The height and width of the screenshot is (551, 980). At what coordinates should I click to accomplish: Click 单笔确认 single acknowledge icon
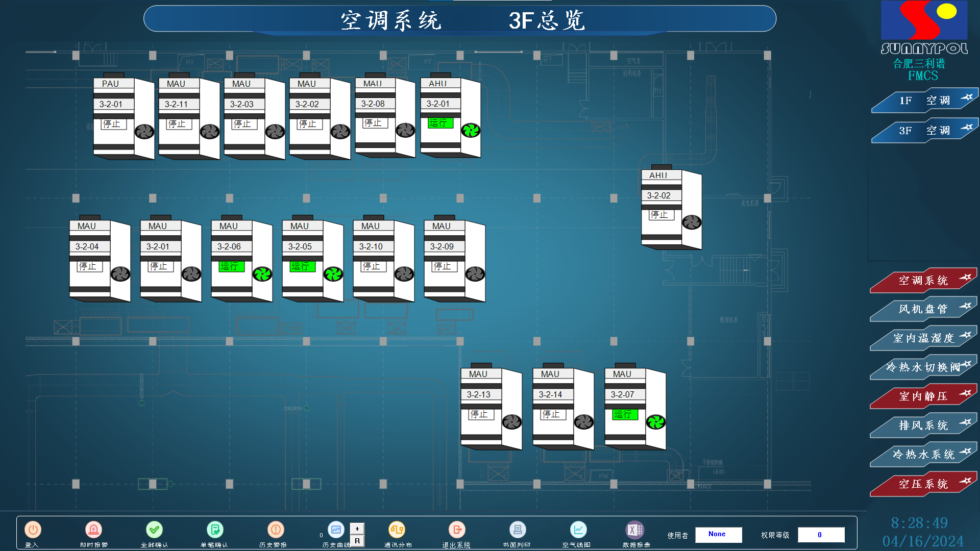[x=214, y=530]
